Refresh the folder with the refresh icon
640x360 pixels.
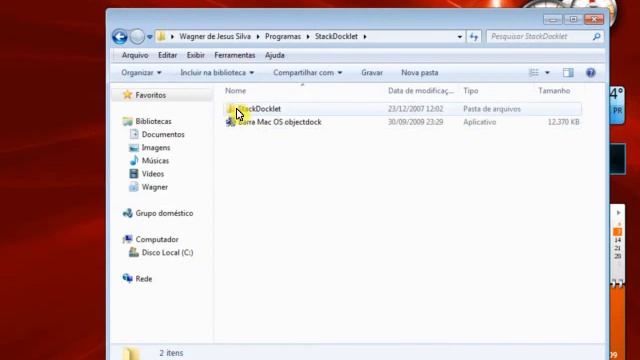[473, 37]
